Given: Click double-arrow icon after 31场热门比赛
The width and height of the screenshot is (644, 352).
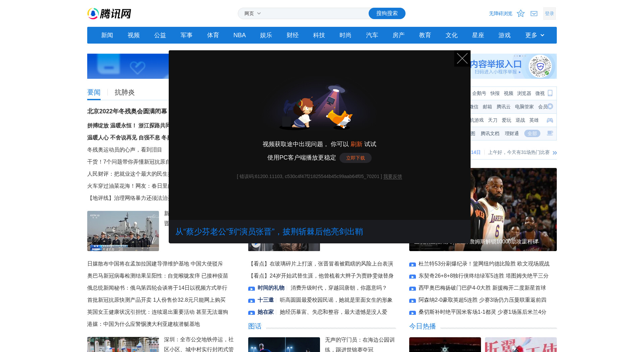Looking at the screenshot, I should [x=555, y=153].
